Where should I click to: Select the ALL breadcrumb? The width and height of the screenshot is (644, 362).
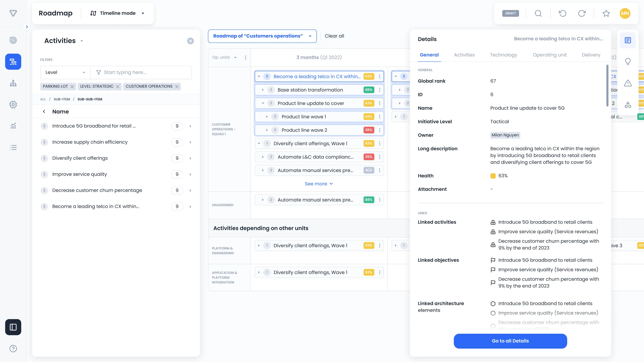coord(43,99)
